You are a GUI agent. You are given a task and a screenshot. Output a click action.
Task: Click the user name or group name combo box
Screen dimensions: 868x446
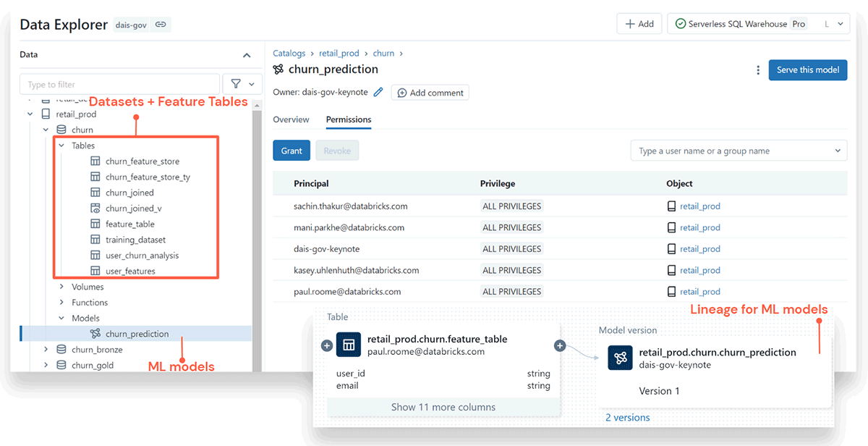click(x=739, y=150)
